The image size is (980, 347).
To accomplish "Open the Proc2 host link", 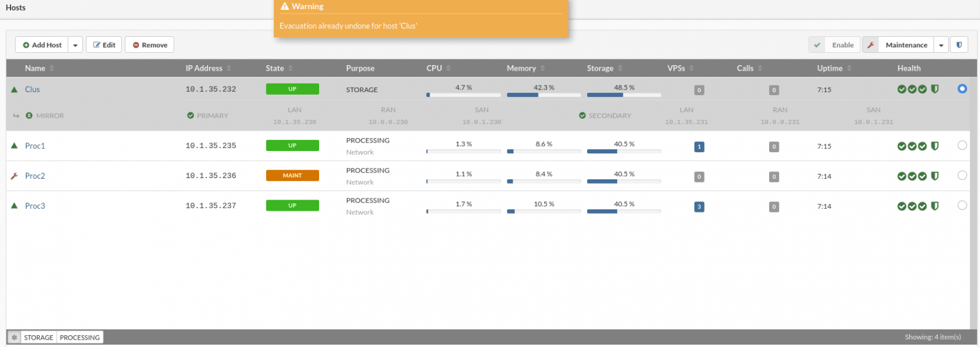I will pos(35,176).
